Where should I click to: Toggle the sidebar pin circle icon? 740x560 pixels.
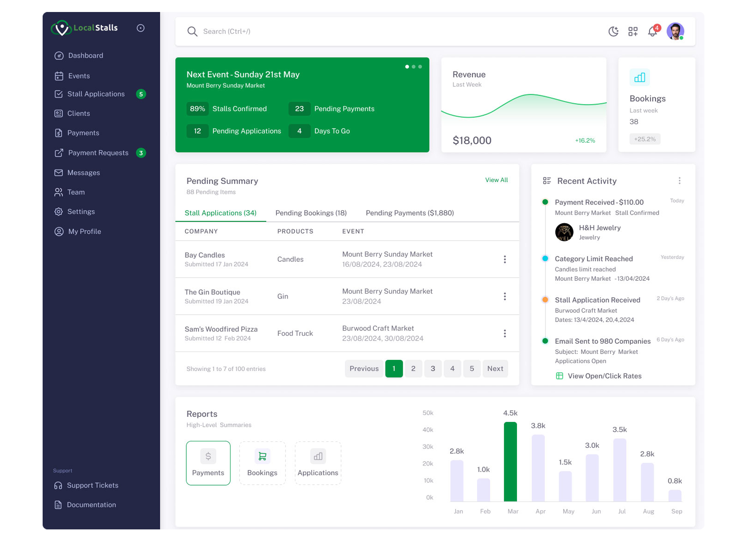coord(141,28)
